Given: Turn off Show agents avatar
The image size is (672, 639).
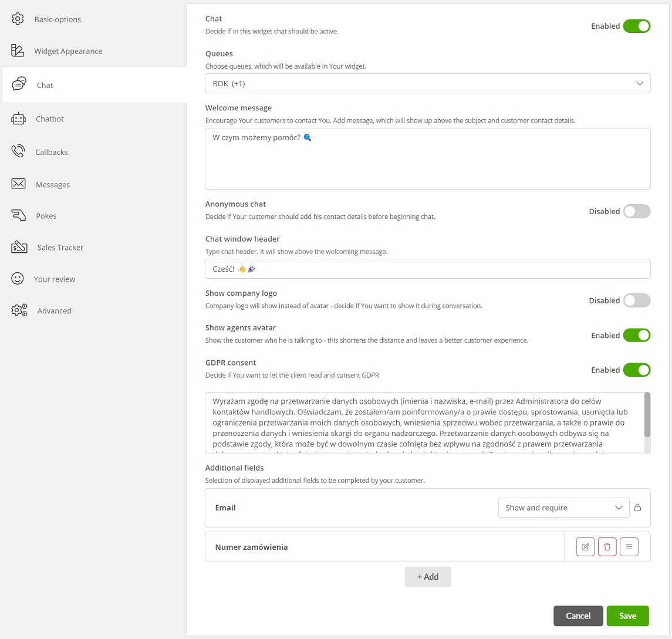Looking at the screenshot, I should (x=637, y=335).
